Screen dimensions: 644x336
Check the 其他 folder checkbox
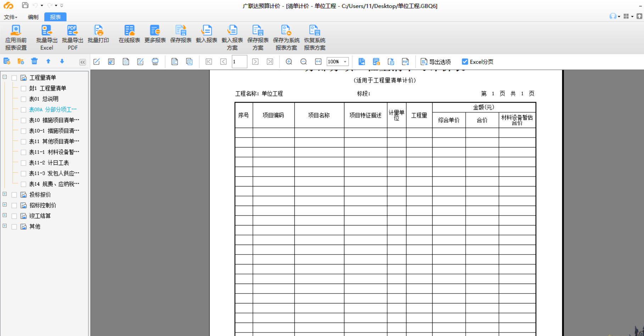pos(14,226)
